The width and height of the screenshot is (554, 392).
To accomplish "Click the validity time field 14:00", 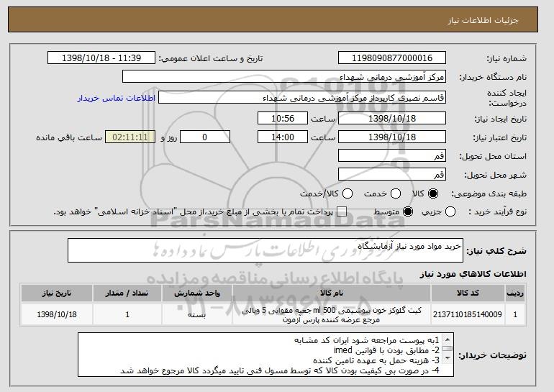I will (x=283, y=137).
